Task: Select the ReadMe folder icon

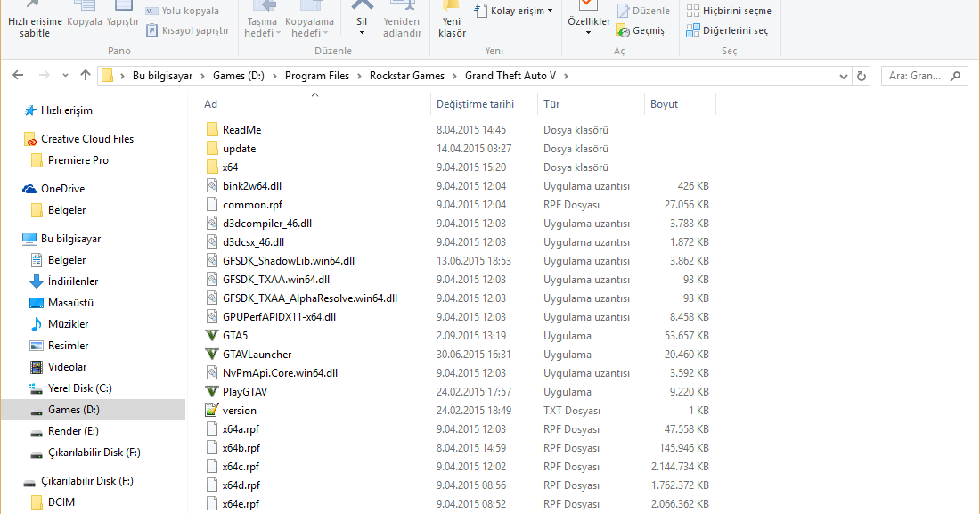Action: click(212, 129)
